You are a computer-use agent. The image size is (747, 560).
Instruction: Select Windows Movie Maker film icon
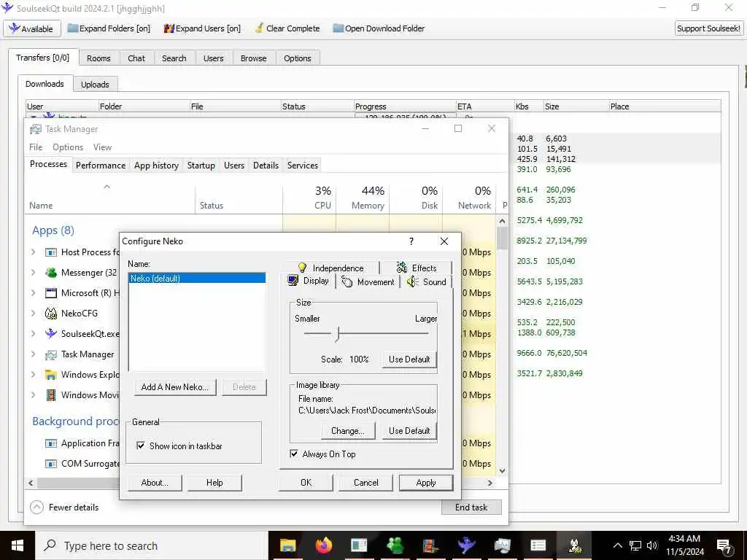click(x=51, y=395)
